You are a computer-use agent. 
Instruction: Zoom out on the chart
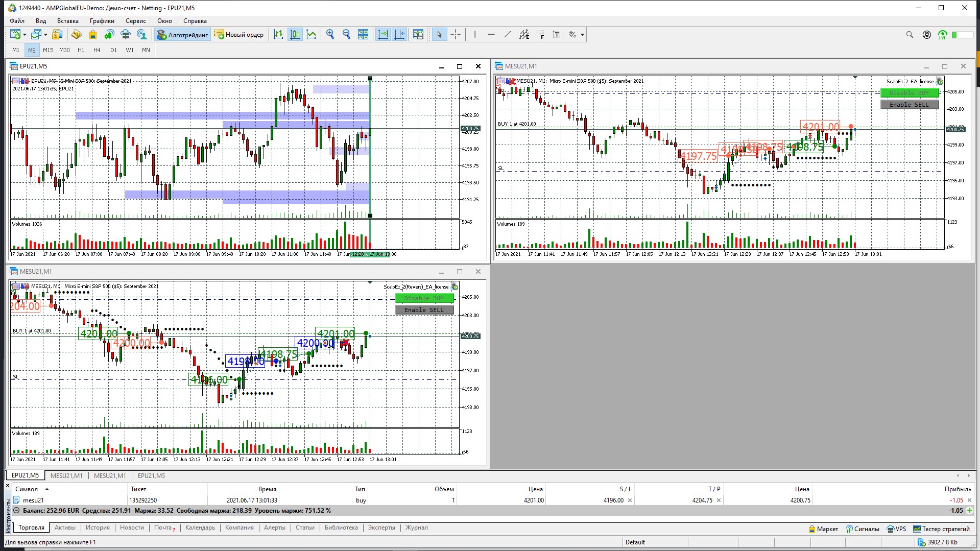point(347,35)
